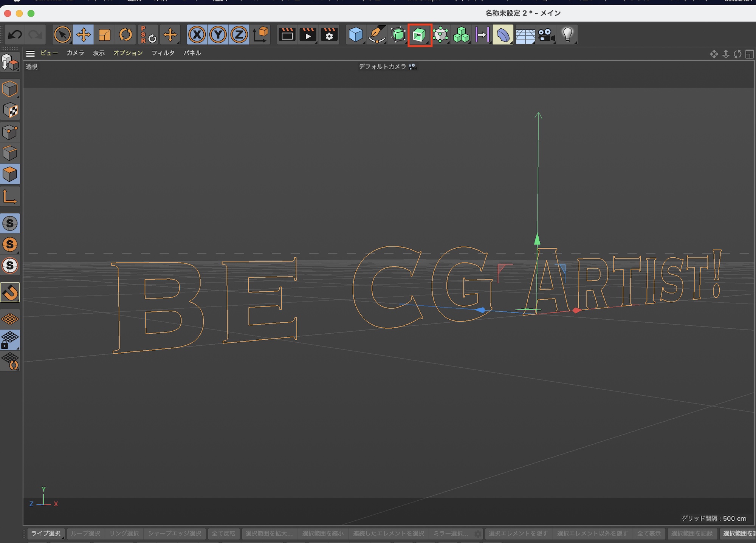Open the フィルタ viewport menu
756x543 pixels.
(163, 53)
